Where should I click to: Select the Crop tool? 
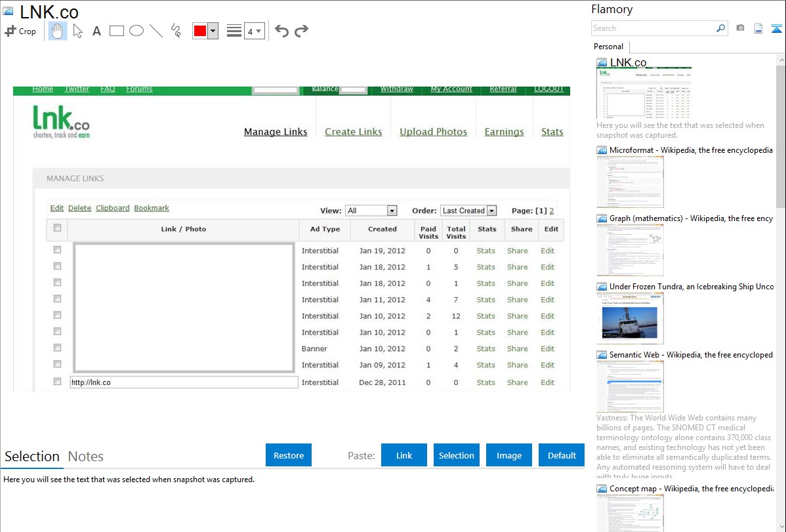coord(20,31)
